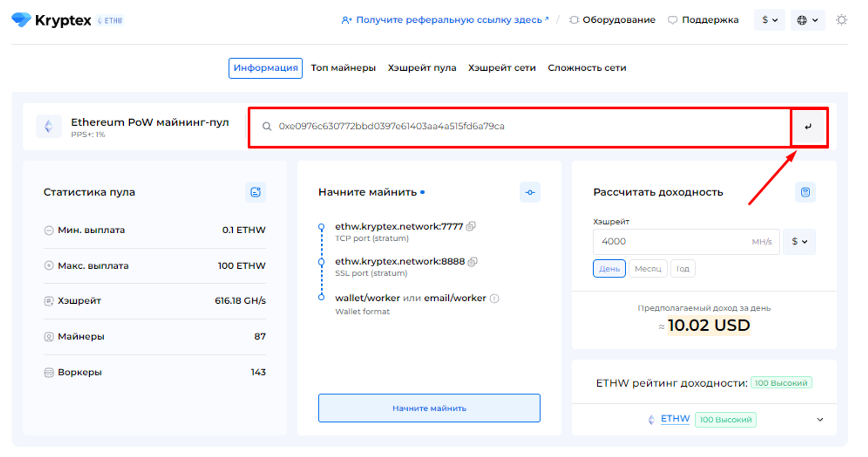The width and height of the screenshot is (868, 457).
Task: Click into the Хэшрейт 4000 MH/s input
Action: [686, 242]
